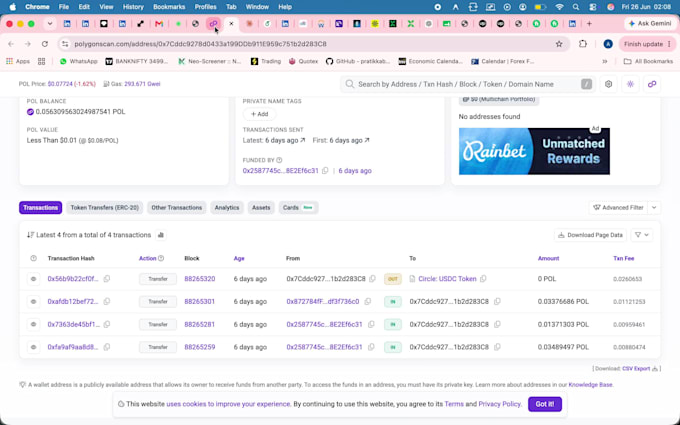This screenshot has width=680, height=425.
Task: Open the Apps bookmark grid icon
Action: click(x=17, y=62)
